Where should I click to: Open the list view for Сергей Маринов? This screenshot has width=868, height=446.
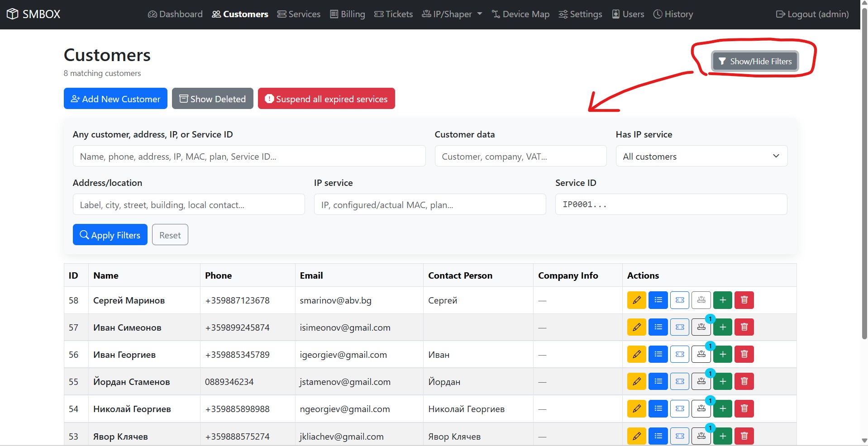(658, 300)
